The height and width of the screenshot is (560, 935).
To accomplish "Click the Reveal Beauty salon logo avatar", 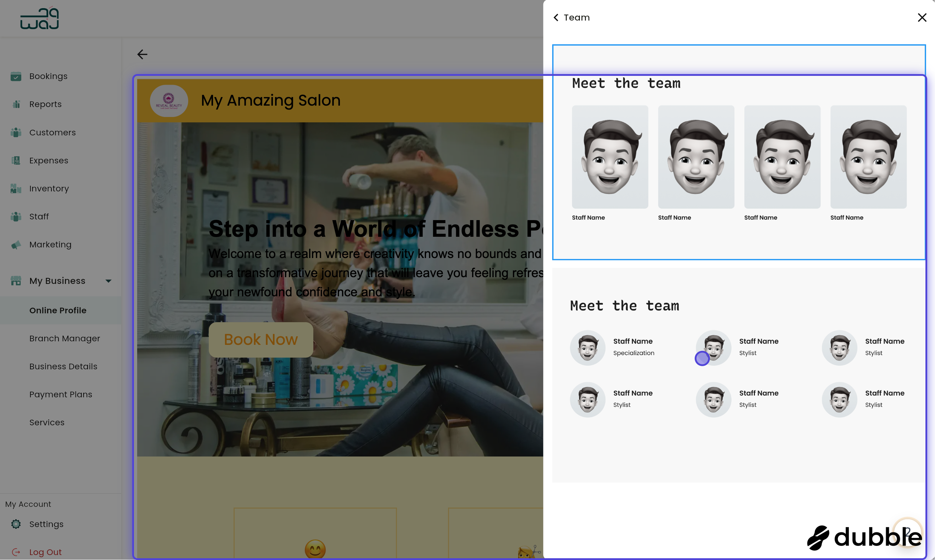I will (169, 100).
